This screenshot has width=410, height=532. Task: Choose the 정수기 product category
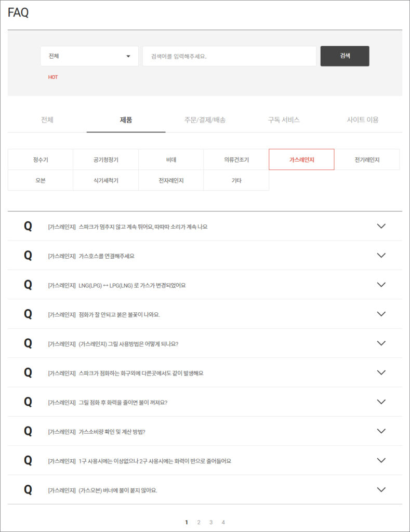coord(41,159)
